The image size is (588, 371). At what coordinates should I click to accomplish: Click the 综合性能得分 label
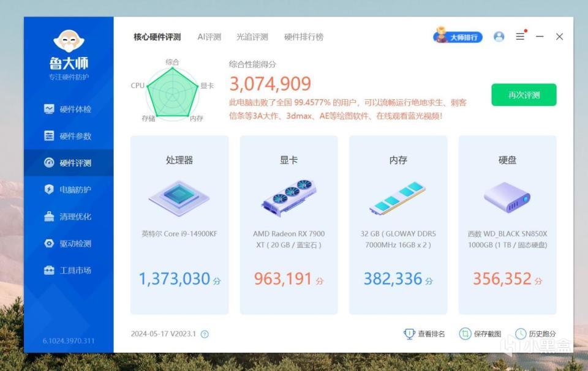252,64
